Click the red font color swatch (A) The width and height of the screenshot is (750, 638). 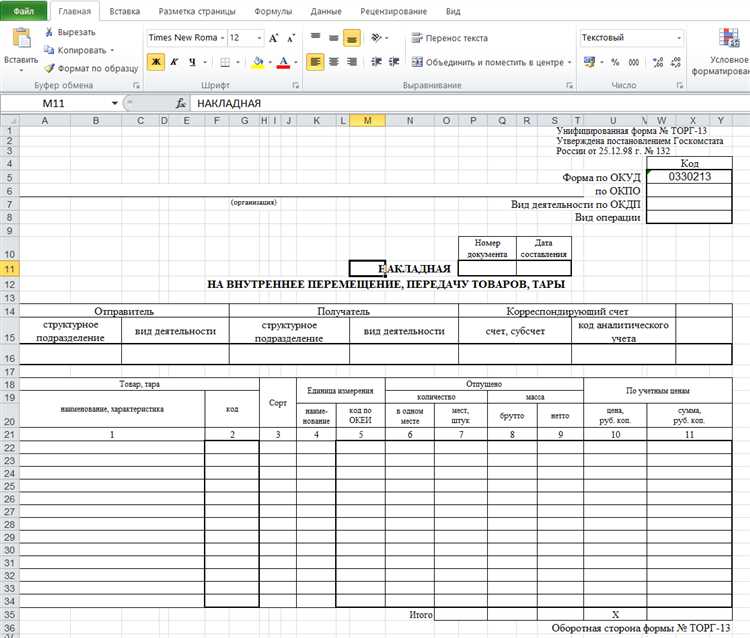coord(283,62)
